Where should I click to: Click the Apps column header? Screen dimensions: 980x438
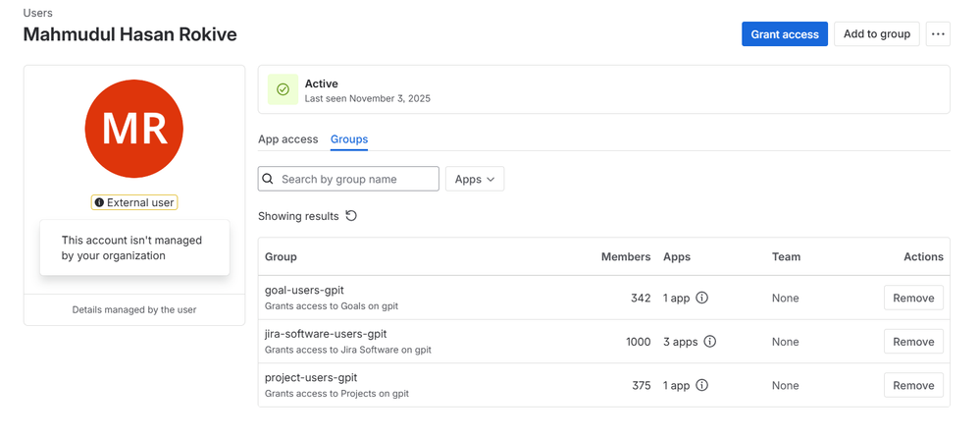click(677, 256)
